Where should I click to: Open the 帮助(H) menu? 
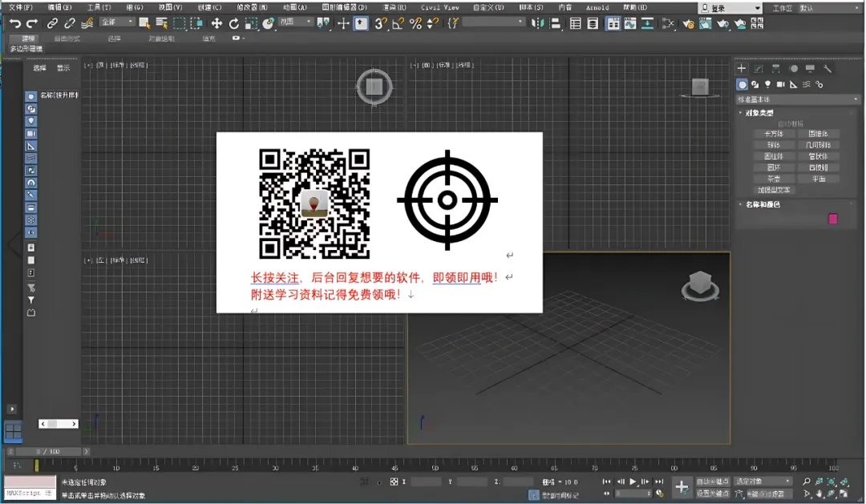point(634,8)
